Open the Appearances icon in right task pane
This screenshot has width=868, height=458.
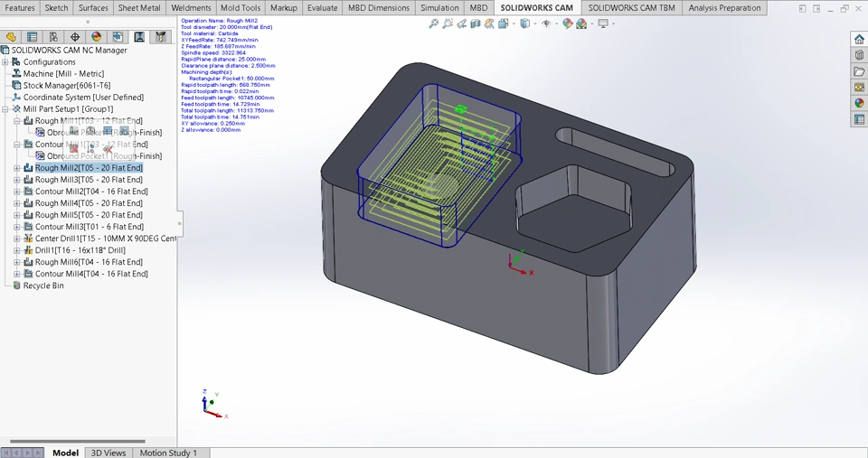(x=859, y=103)
